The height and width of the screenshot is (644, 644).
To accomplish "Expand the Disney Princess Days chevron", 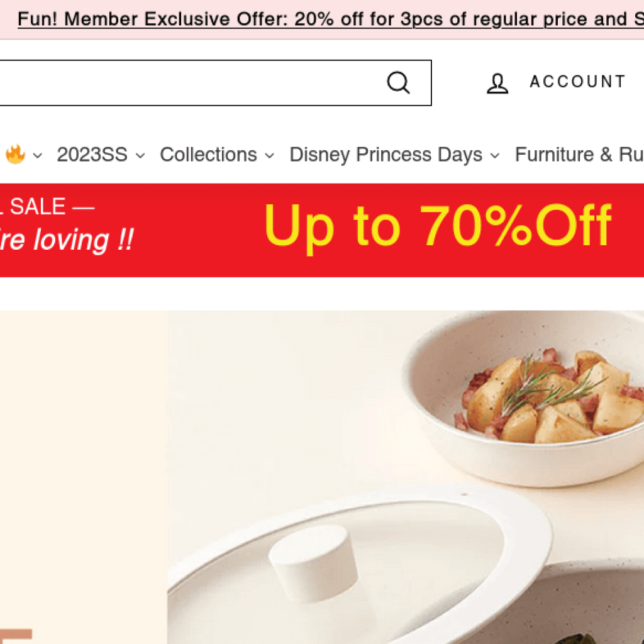I will pos(495,156).
